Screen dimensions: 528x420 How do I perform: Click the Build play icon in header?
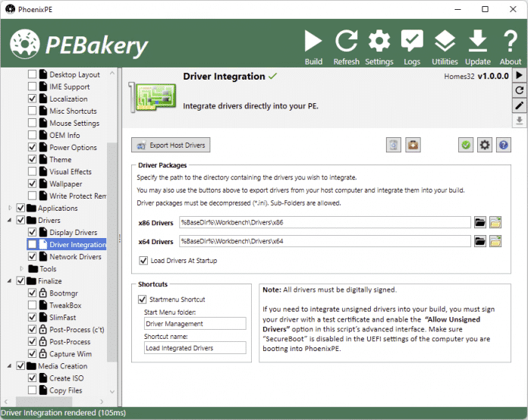pyautogui.click(x=313, y=42)
